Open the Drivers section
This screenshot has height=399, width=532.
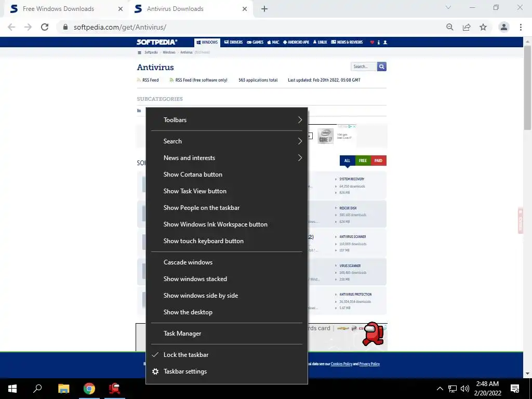(x=233, y=43)
